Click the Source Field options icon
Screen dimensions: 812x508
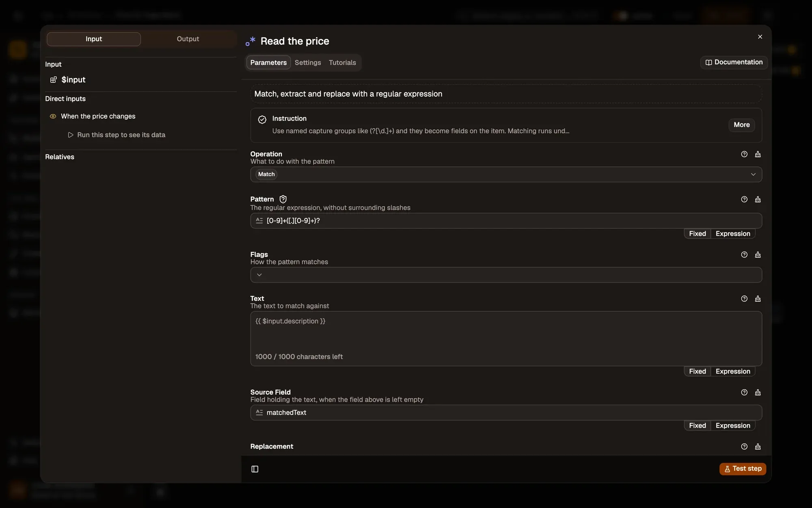coord(758,393)
